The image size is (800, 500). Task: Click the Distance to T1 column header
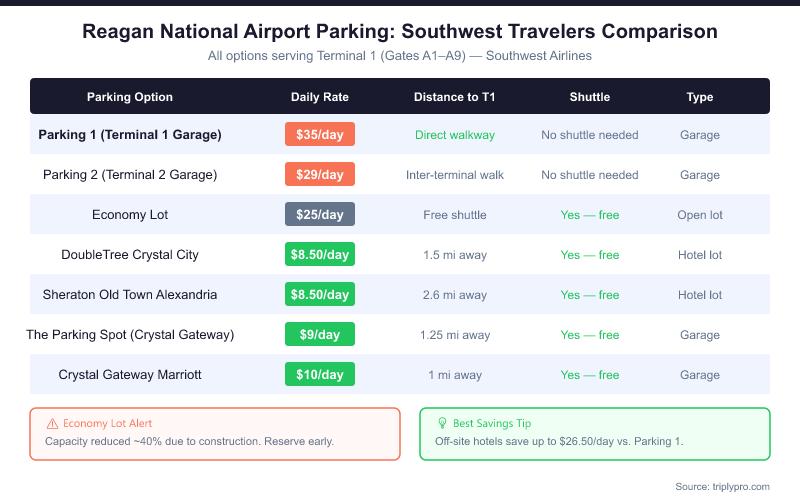pos(455,97)
